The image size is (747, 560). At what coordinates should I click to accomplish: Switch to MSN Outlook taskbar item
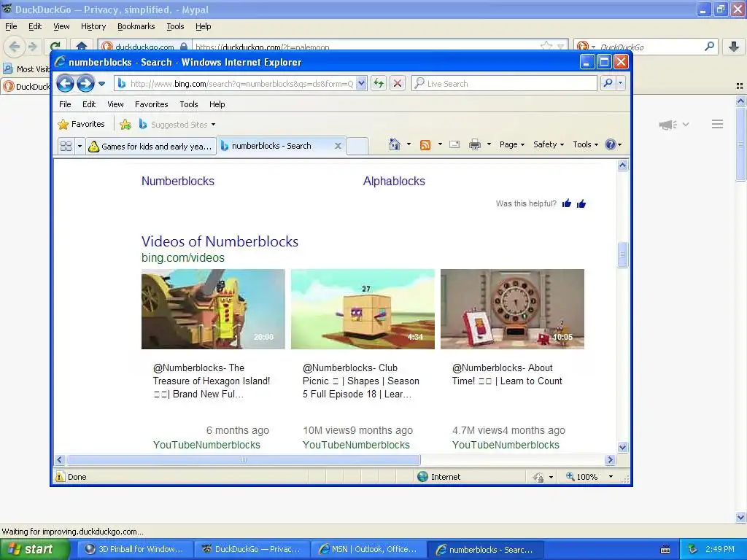(x=368, y=549)
